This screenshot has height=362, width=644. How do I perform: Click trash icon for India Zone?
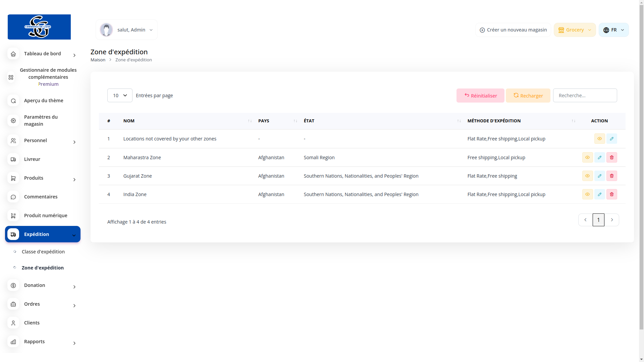(611, 194)
